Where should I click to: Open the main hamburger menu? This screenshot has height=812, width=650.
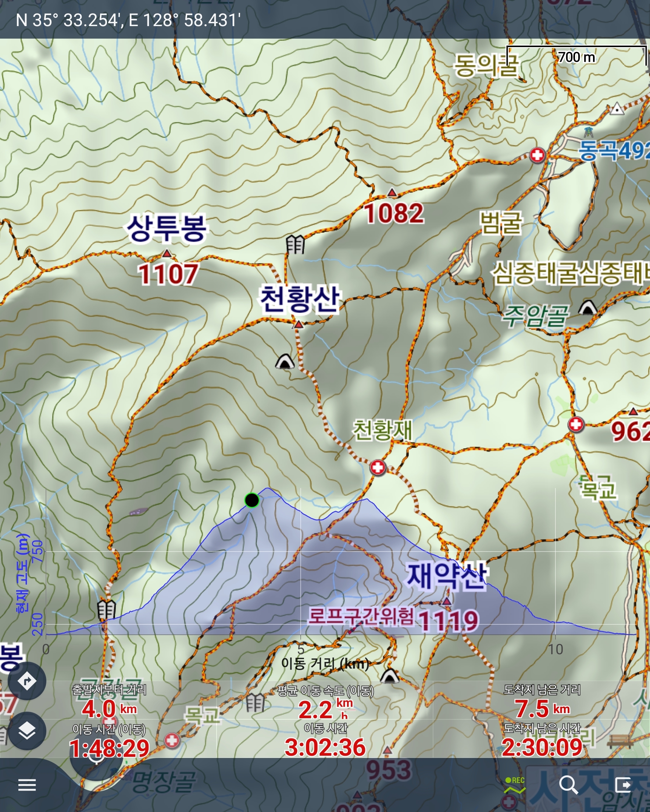pyautogui.click(x=27, y=785)
